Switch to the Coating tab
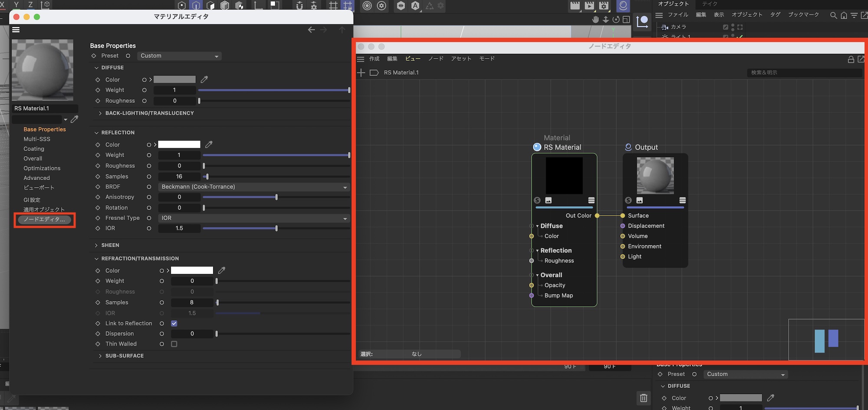868x410 pixels. point(34,149)
